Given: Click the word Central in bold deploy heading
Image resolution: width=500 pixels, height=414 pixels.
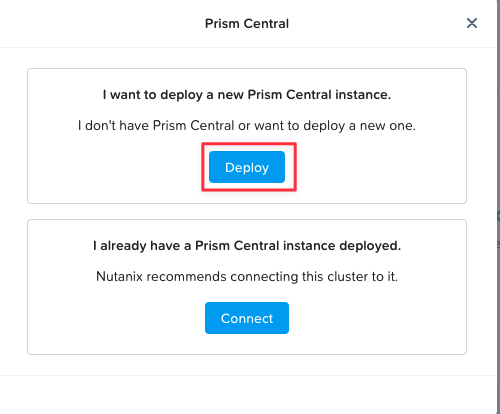Looking at the screenshot, I should pos(309,95).
